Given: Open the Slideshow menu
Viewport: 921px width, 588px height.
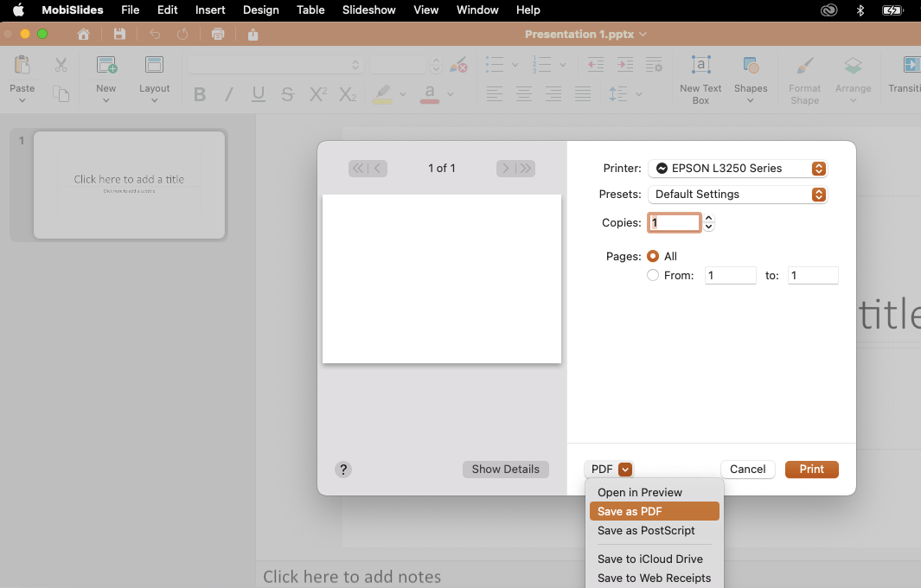Looking at the screenshot, I should coord(369,10).
